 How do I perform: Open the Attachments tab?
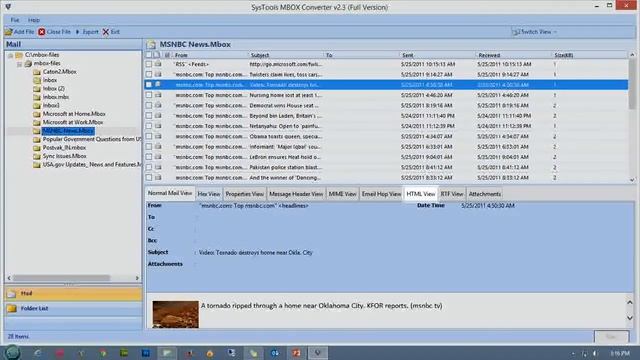[x=484, y=194]
